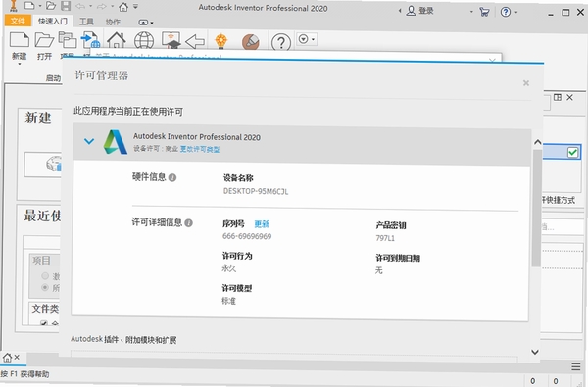Click the serial number 666-69696969

[x=247, y=237]
